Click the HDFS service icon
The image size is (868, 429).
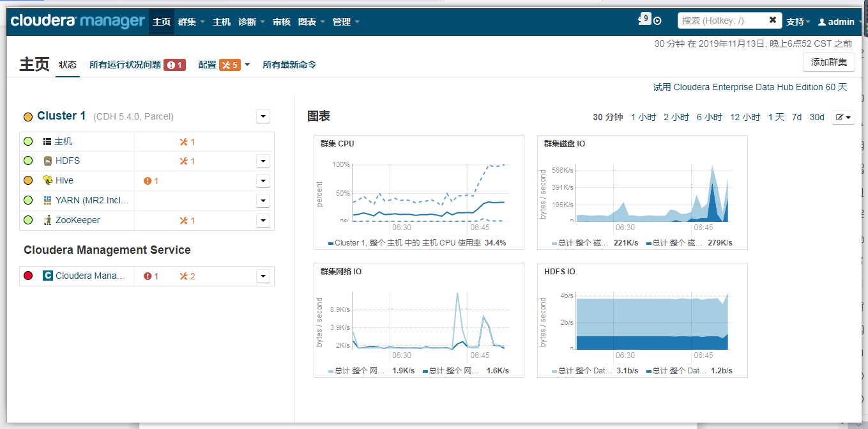(x=47, y=160)
